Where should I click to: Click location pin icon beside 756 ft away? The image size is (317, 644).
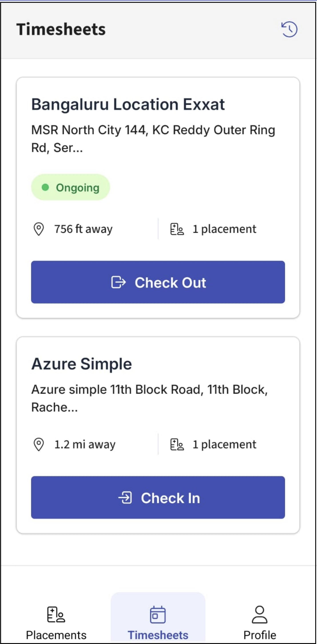pyautogui.click(x=39, y=229)
